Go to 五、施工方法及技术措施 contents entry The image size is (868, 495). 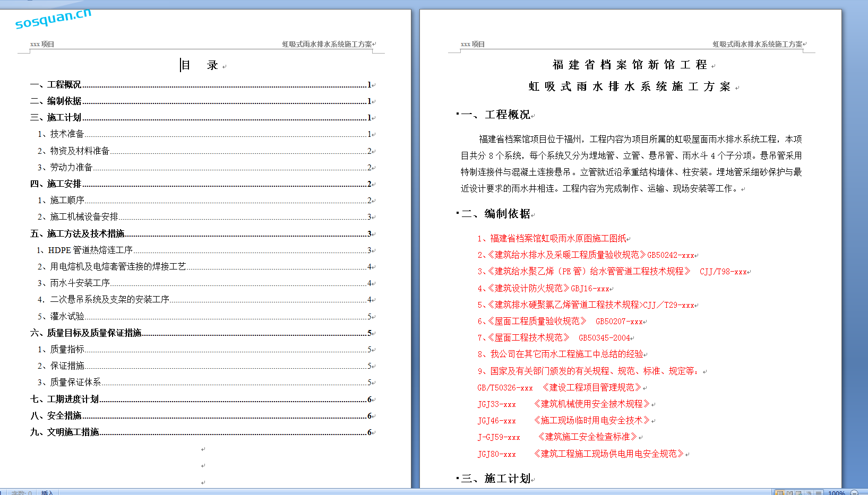78,233
